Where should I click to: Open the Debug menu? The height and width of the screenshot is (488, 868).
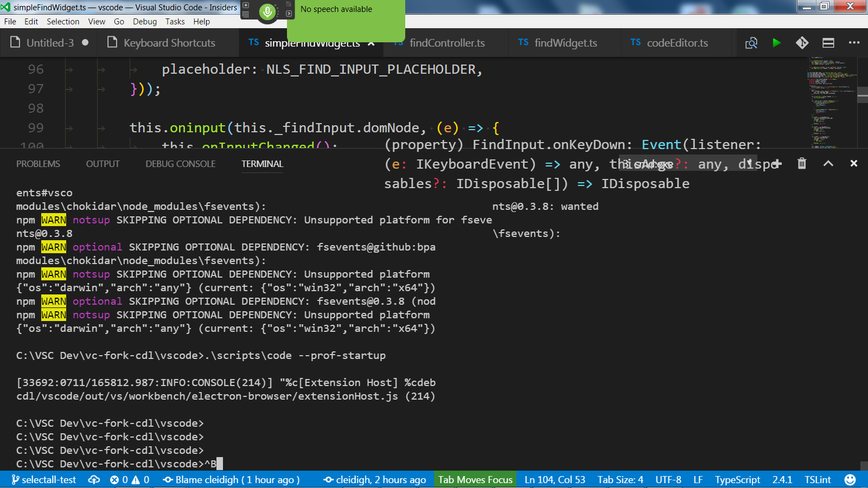point(144,22)
